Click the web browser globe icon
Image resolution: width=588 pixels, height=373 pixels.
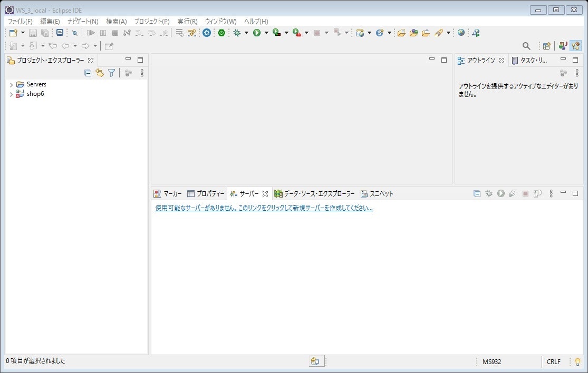(461, 33)
